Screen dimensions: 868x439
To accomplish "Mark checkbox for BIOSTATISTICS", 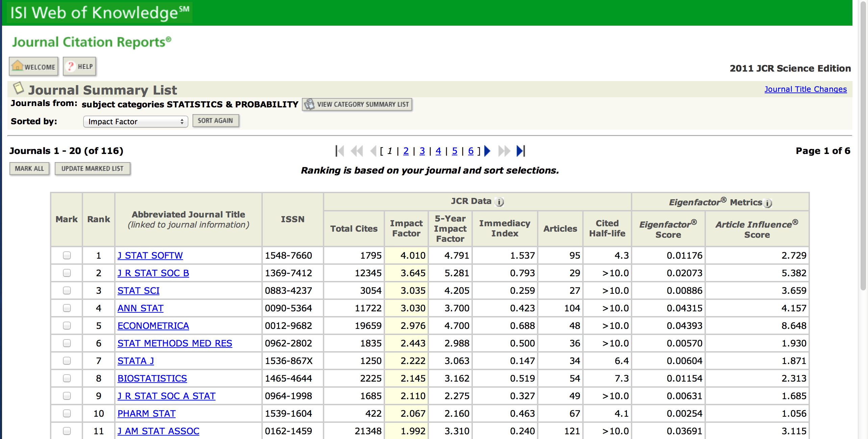I will [67, 378].
